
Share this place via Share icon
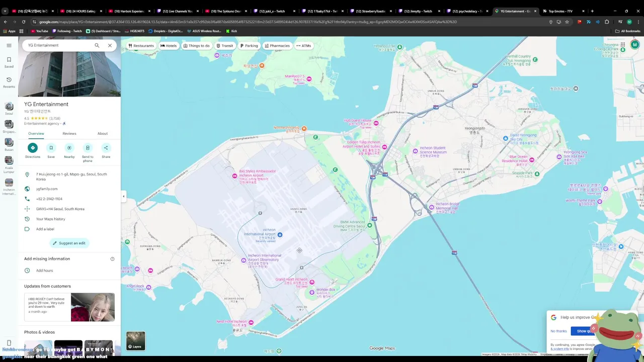(106, 148)
